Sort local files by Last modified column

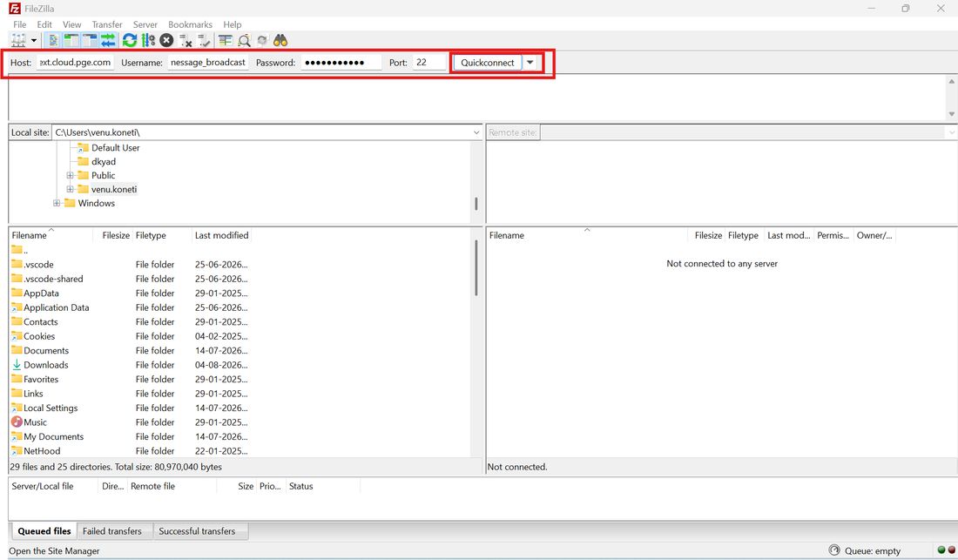pos(221,235)
